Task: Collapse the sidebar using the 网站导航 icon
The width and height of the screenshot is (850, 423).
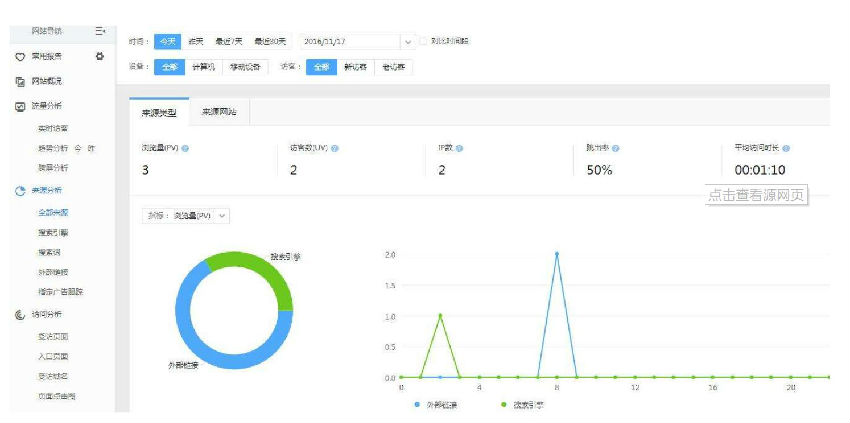Action: tap(100, 32)
